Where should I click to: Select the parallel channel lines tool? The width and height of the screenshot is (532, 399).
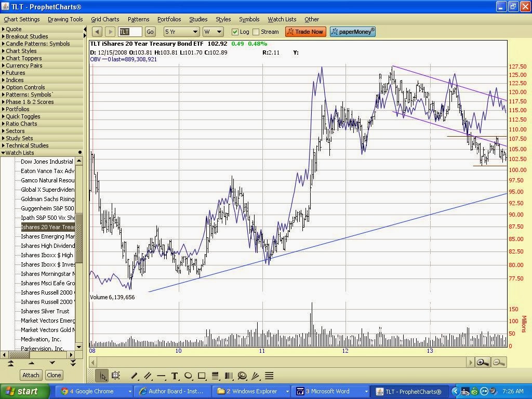(x=148, y=376)
